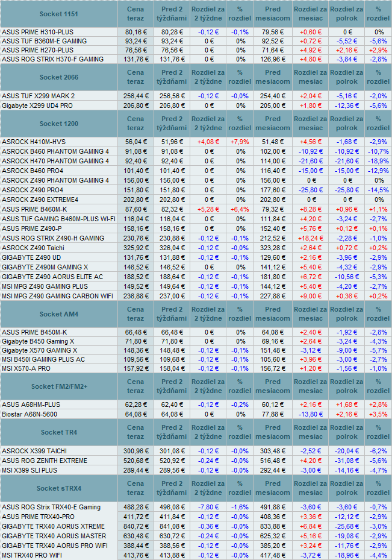
Task: Select ASUS A68HM-PLUS product name
Action: click(x=31, y=404)
